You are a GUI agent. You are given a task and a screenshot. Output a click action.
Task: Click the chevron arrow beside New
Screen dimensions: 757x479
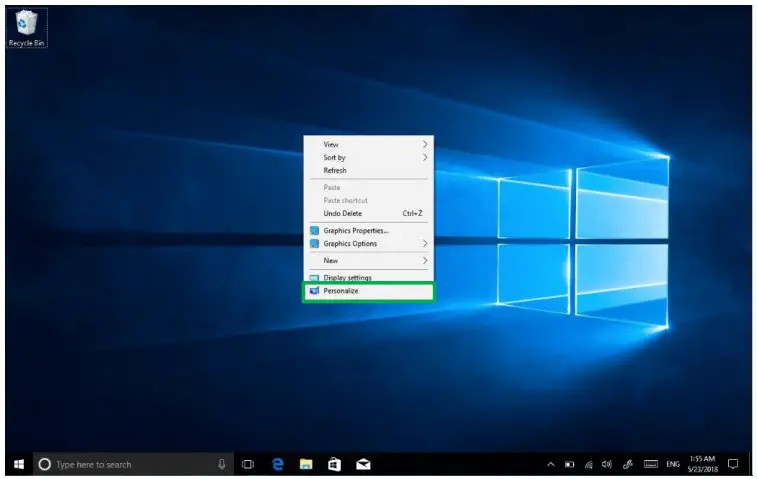click(425, 261)
